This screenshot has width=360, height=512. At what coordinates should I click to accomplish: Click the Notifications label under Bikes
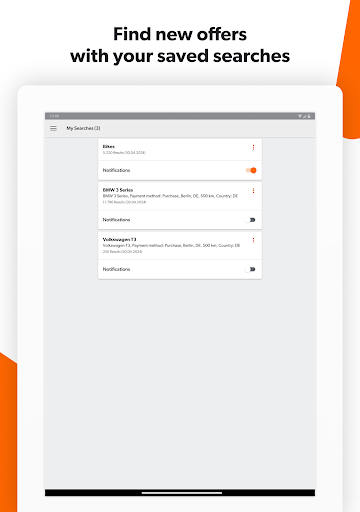(116, 170)
